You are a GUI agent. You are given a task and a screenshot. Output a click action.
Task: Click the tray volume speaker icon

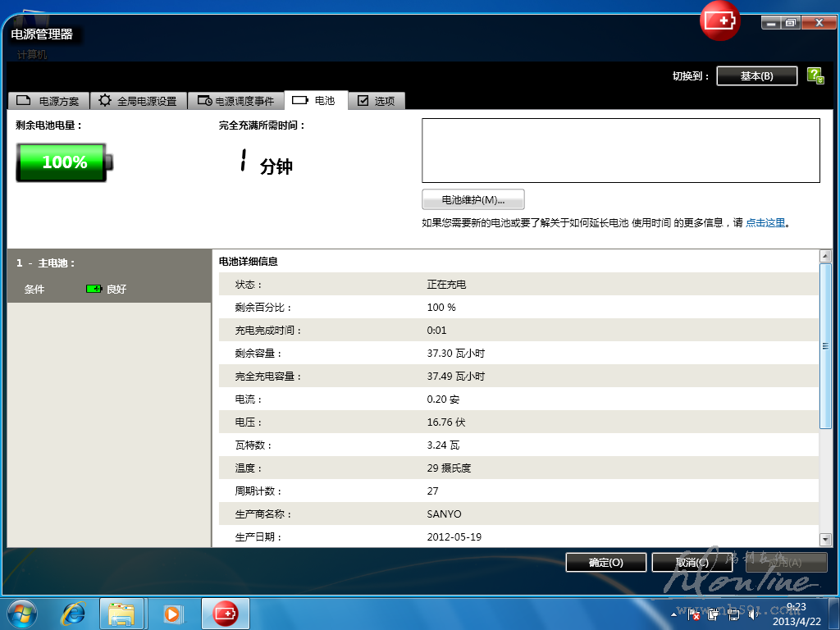[x=753, y=614]
